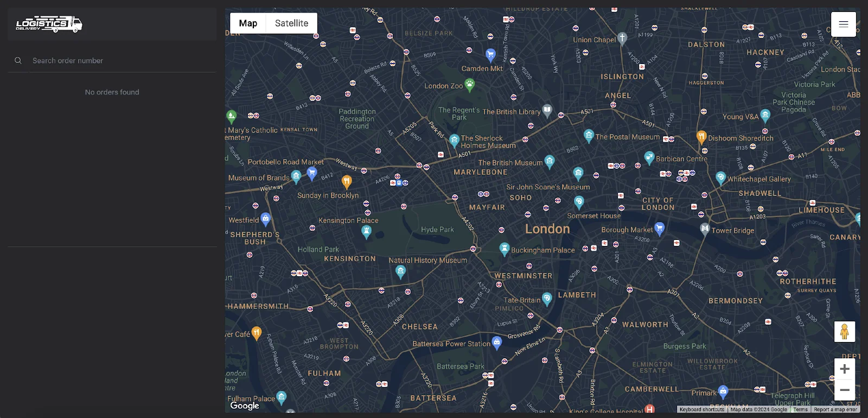Click the Google logo on the map
Image resolution: width=868 pixels, height=418 pixels.
(245, 406)
